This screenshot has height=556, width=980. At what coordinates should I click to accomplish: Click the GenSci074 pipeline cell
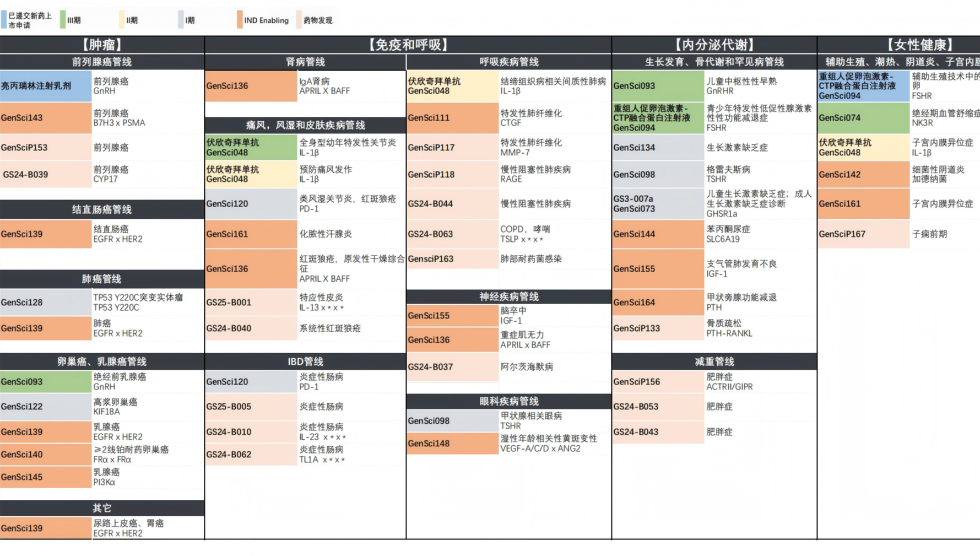[863, 118]
